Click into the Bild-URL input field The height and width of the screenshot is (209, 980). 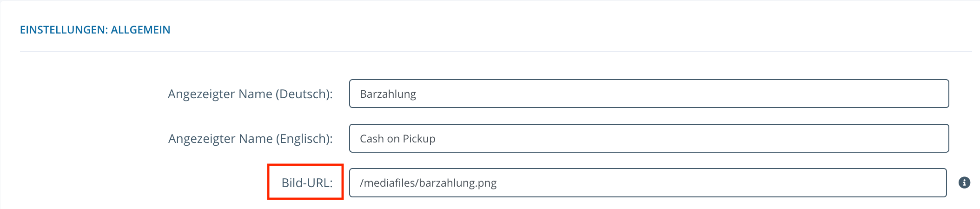[x=648, y=182]
